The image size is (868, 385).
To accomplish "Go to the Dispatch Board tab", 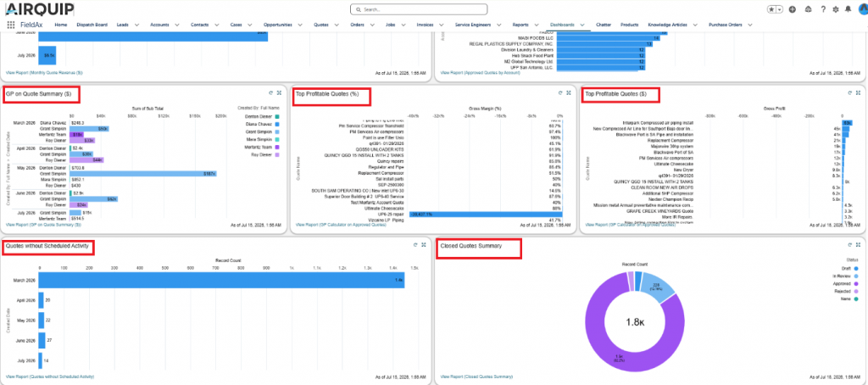I will (x=92, y=25).
